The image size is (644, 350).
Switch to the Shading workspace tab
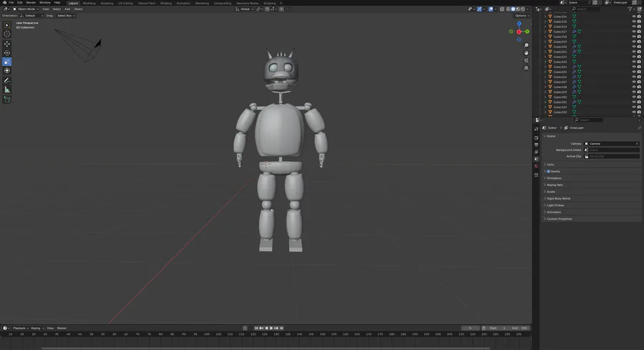[166, 3]
